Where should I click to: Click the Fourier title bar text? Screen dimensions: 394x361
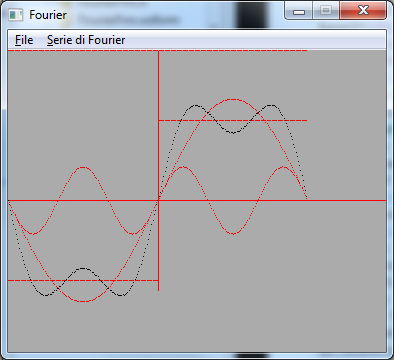point(48,15)
